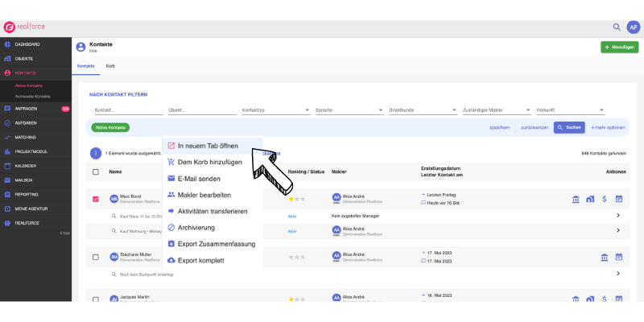Screen dimensions: 644x322
Task: Open Dashboard in the sidebar
Action: coord(35,44)
